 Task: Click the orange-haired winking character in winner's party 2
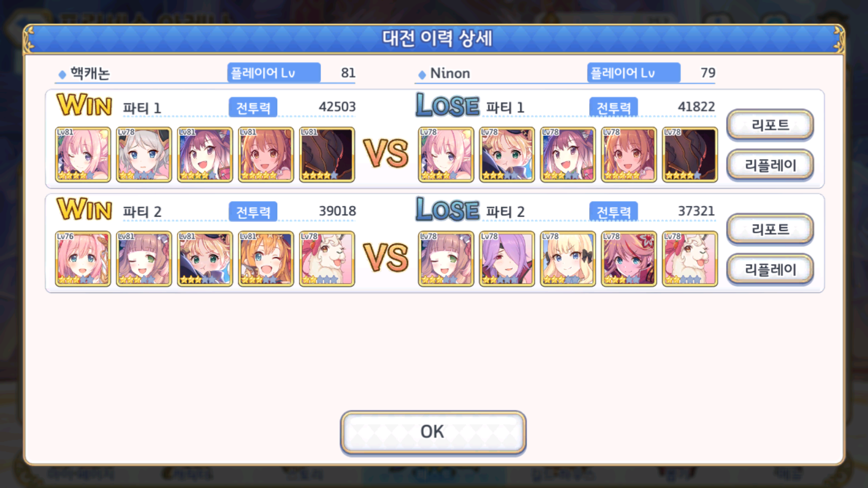[x=266, y=259]
